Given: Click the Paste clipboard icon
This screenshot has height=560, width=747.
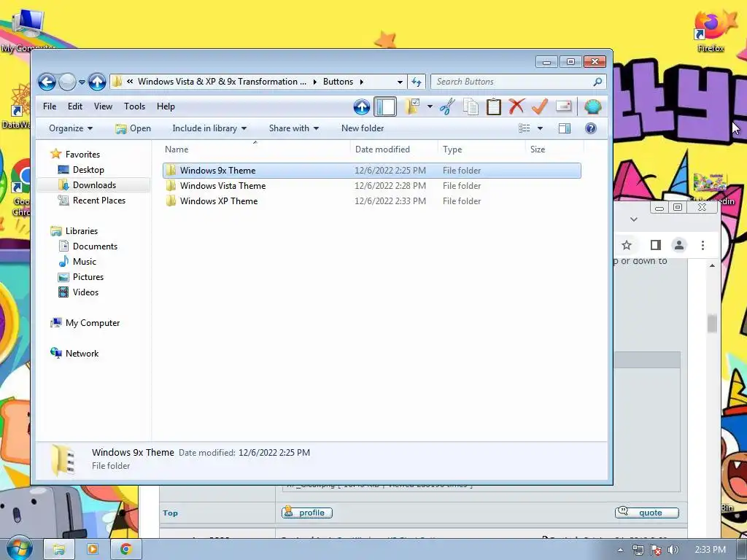Looking at the screenshot, I should pos(494,106).
